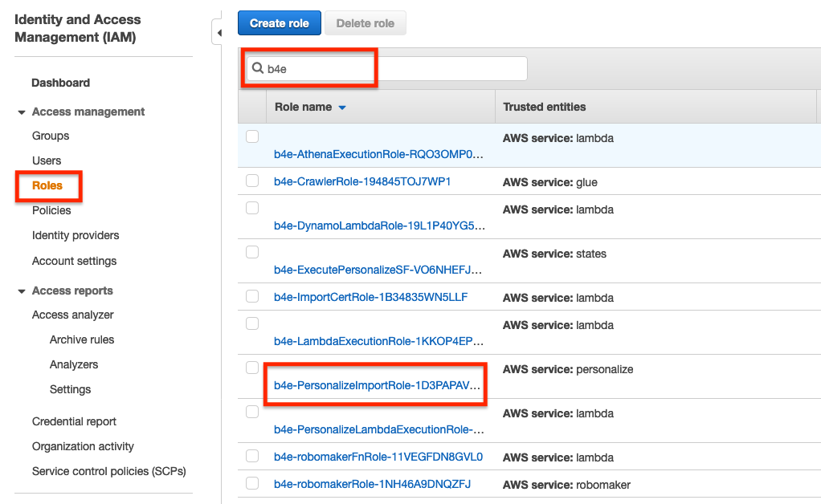The height and width of the screenshot is (504, 821).
Task: Check b4e-CrawlerRole row checkbox
Action: point(252,181)
